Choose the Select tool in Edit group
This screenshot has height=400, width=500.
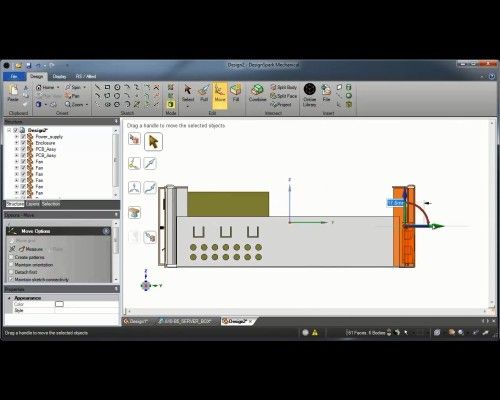[188, 93]
